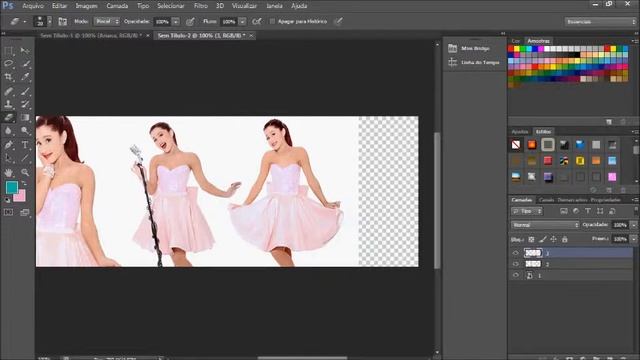Toggle airbrush mode next to Fluxo
Image resolution: width=640 pixels, height=360 pixels.
coord(256,21)
